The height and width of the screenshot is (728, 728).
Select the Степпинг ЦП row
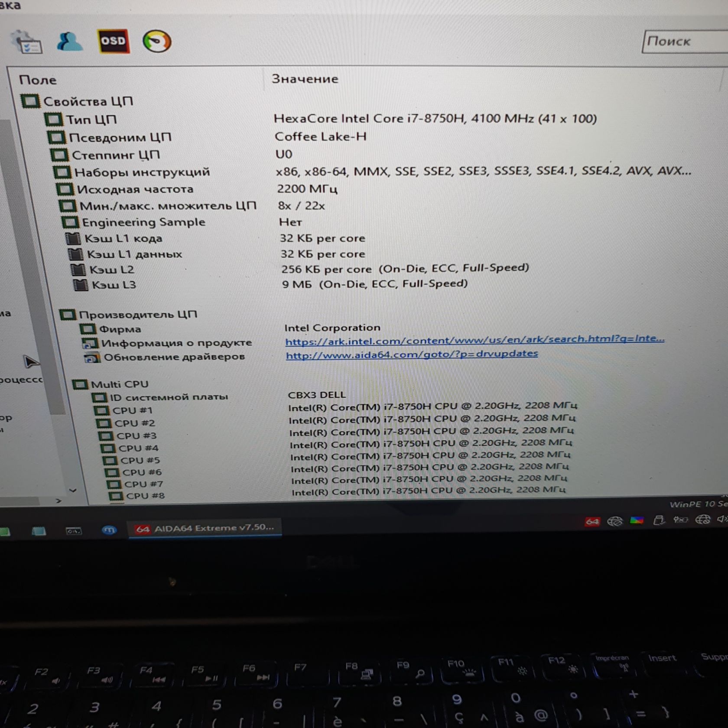tap(171, 154)
